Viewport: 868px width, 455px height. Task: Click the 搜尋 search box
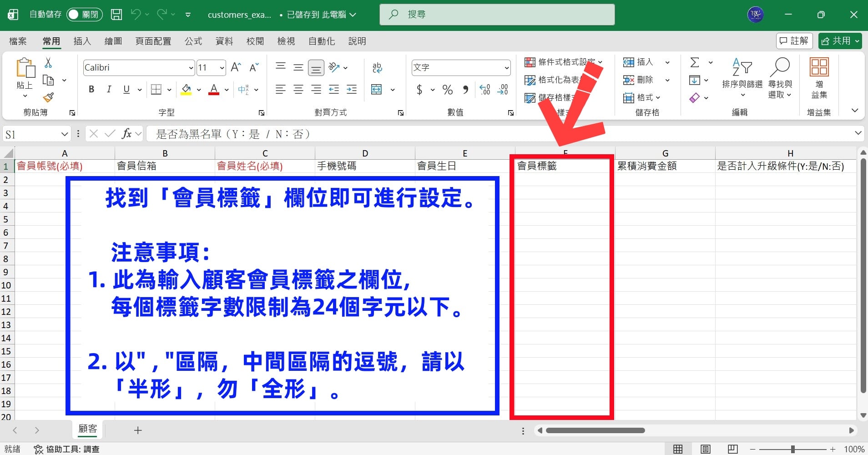tap(497, 15)
